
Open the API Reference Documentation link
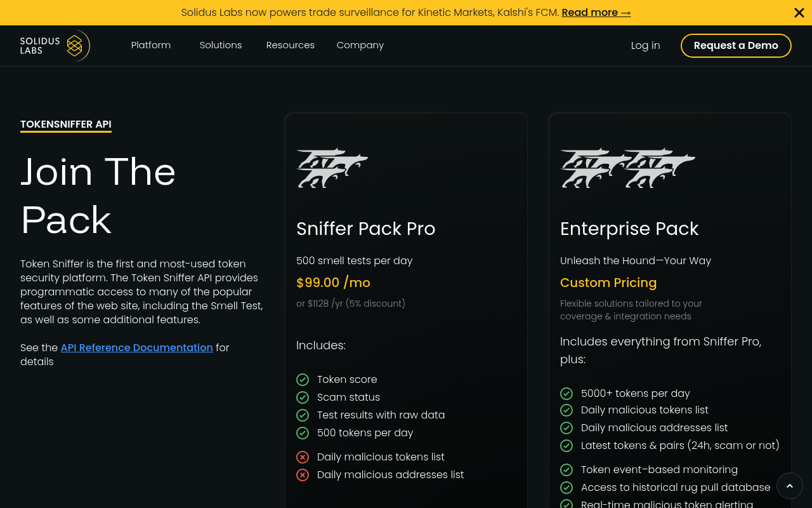[137, 347]
